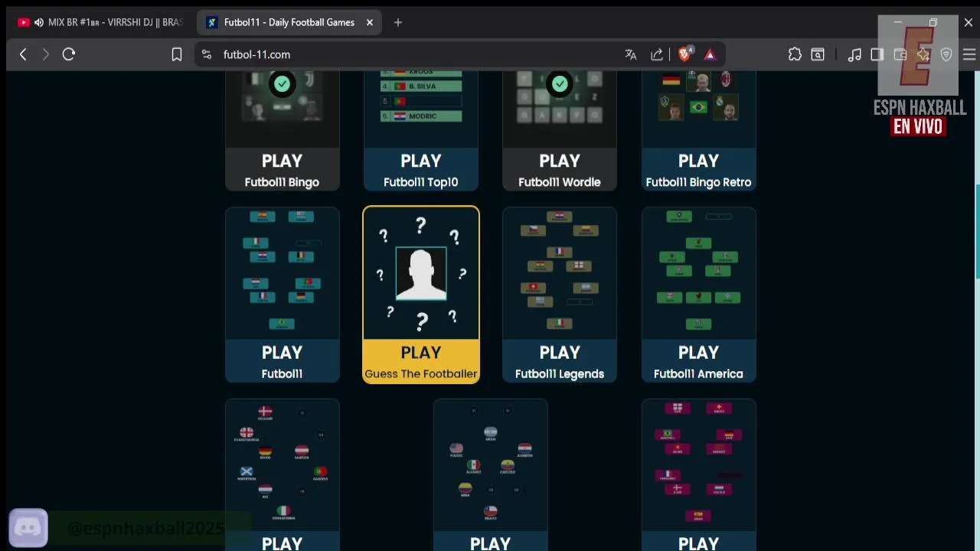
Task: Click the Discord icon overlay
Action: pyautogui.click(x=28, y=528)
